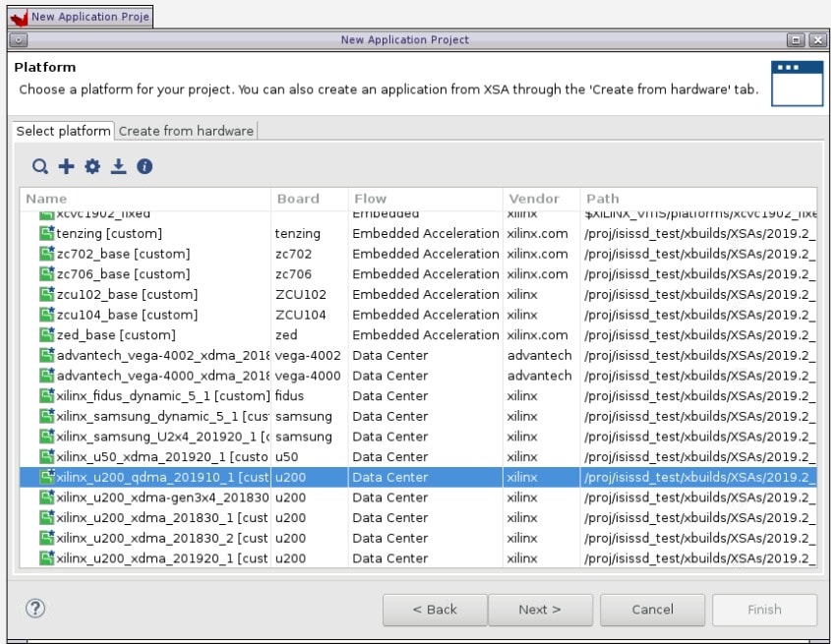Viewport: 831px width, 644px height.
Task: Click the ZCU104 board cell
Action: point(301,315)
